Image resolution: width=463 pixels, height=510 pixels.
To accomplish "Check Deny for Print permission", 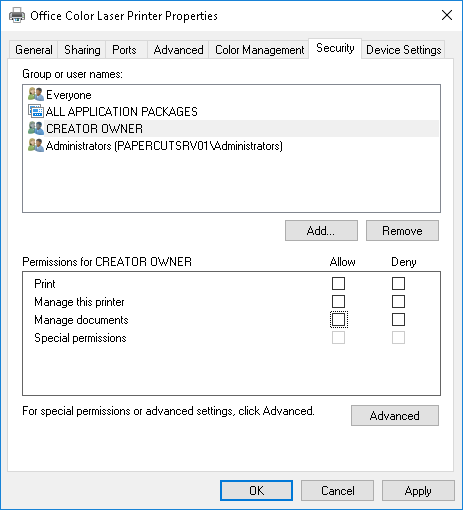I will click(398, 284).
